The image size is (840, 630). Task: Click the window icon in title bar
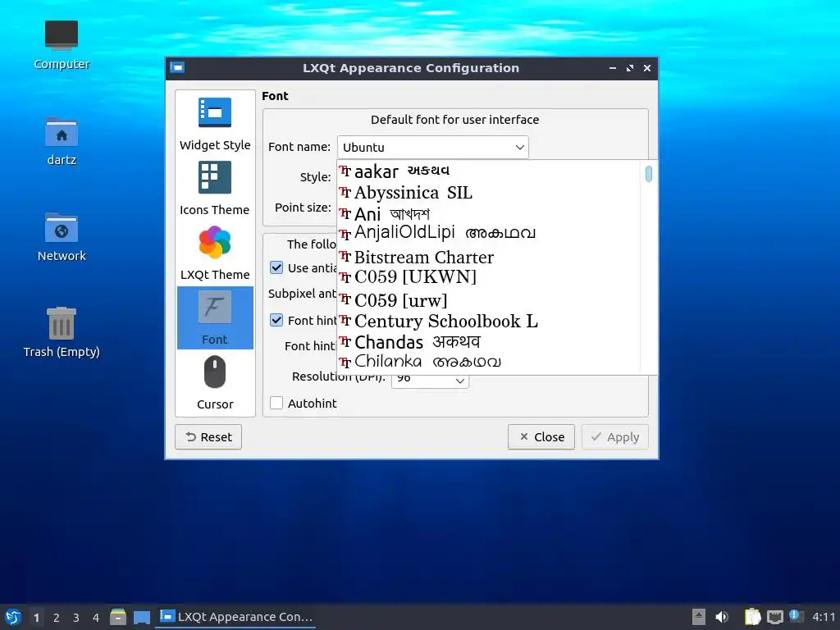coord(177,67)
